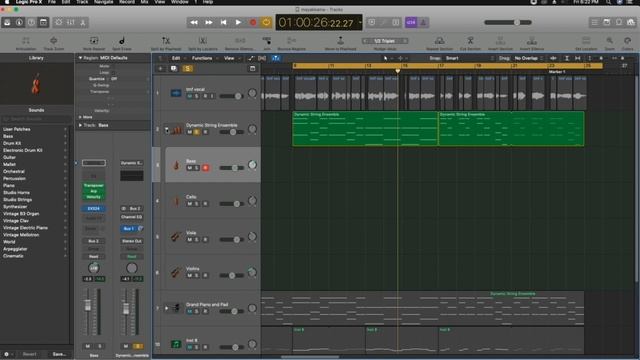This screenshot has height=360, width=640.
Task: Click the Bass track pan knob
Action: [252, 165]
